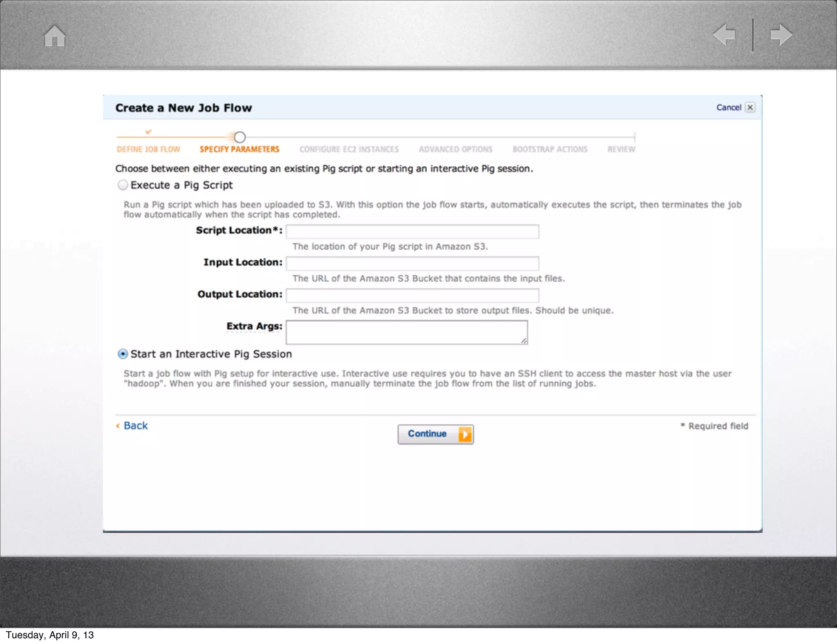Click the completed step checkmark icon
Screen dimensions: 837x644
148,132
